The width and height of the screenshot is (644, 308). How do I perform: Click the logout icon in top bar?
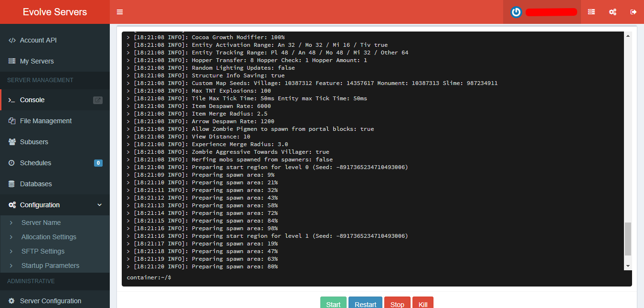click(633, 12)
